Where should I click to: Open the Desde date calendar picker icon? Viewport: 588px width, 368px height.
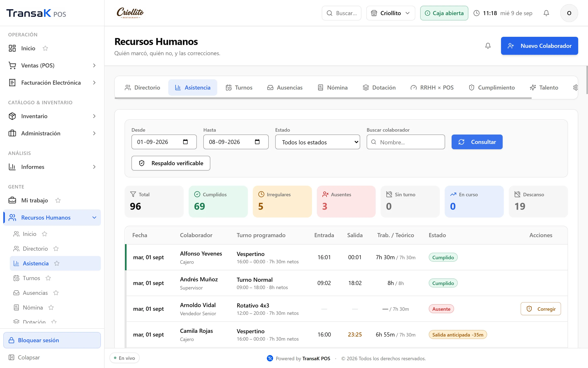tap(185, 142)
